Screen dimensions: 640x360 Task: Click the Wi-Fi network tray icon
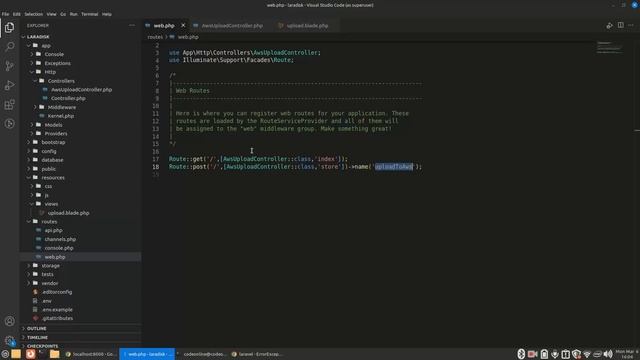(587, 354)
